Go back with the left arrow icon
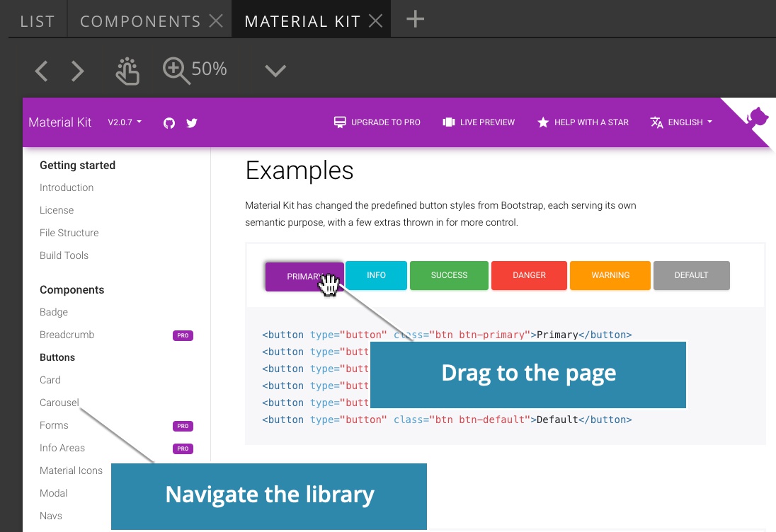776x532 pixels. 42,71
